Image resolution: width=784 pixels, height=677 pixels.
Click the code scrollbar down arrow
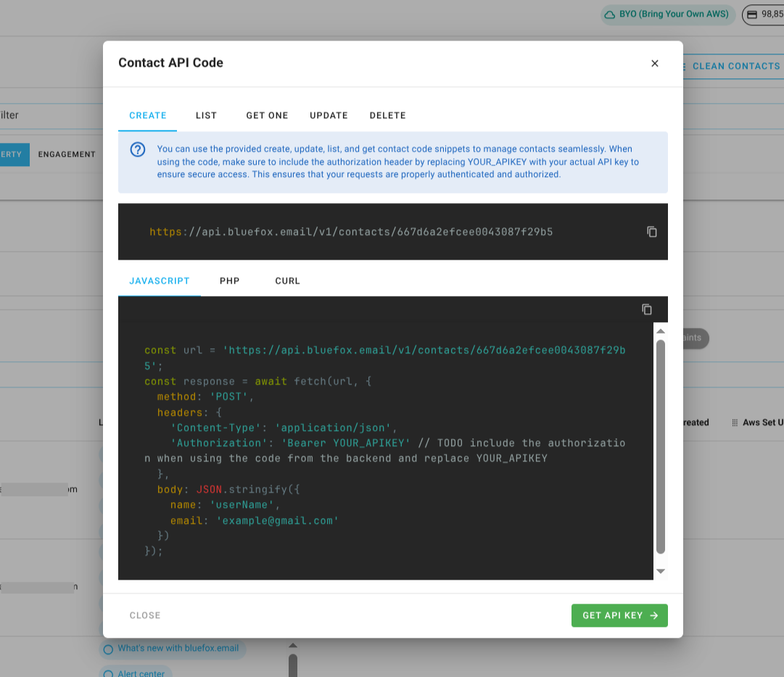(x=661, y=571)
